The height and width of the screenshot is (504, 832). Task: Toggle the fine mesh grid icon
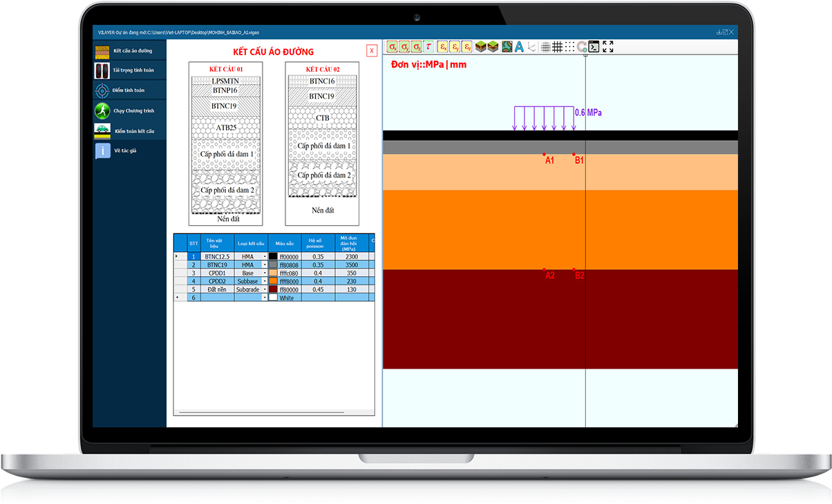coord(545,47)
